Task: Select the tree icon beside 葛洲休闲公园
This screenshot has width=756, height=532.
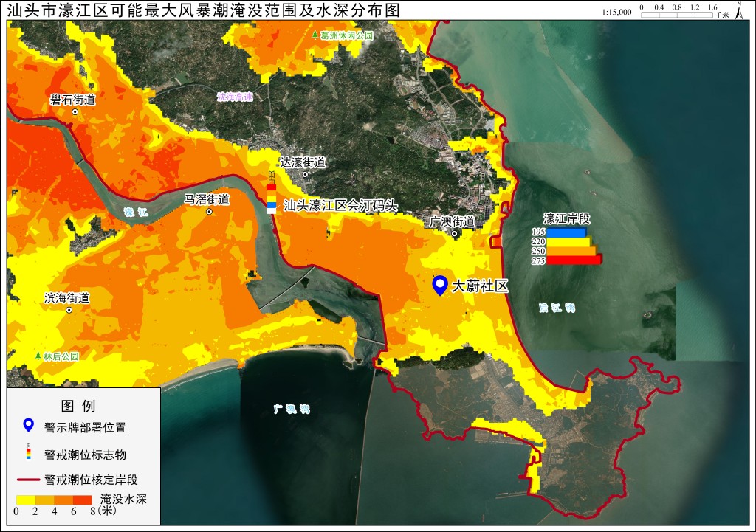Action: pyautogui.click(x=315, y=35)
